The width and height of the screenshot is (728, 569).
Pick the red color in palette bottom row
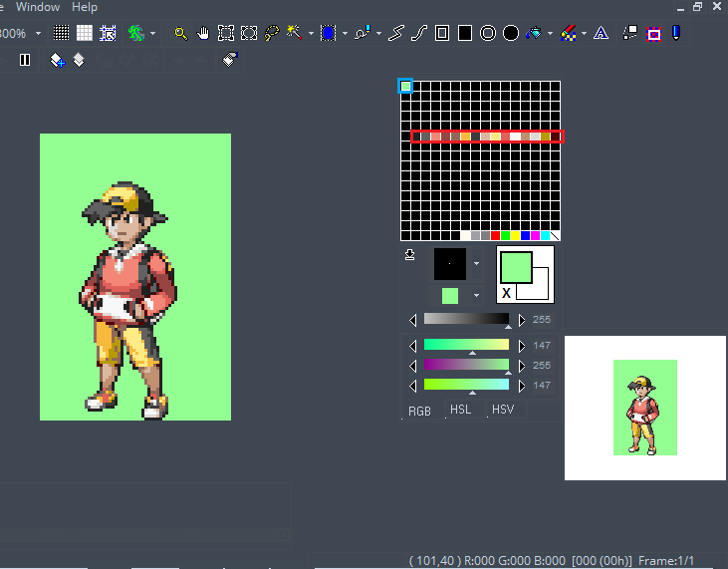[x=496, y=236]
